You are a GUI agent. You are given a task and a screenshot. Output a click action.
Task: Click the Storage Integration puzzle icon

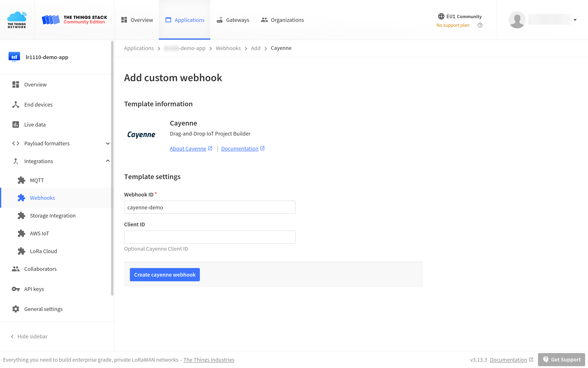(x=21, y=215)
